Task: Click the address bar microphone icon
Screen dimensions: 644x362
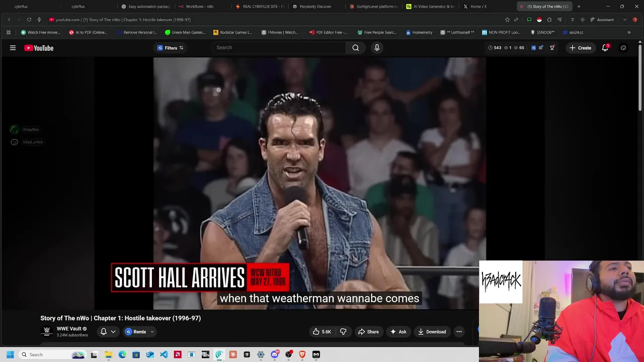Action: click(x=39, y=20)
